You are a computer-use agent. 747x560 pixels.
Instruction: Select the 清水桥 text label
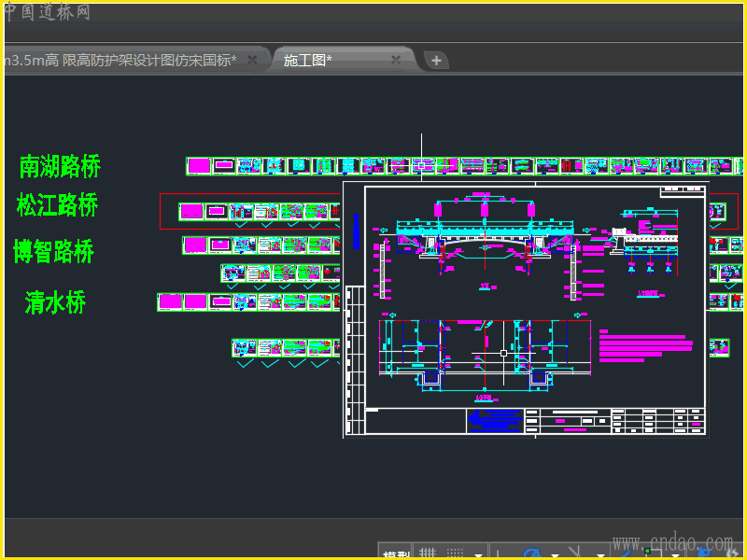pyautogui.click(x=55, y=302)
